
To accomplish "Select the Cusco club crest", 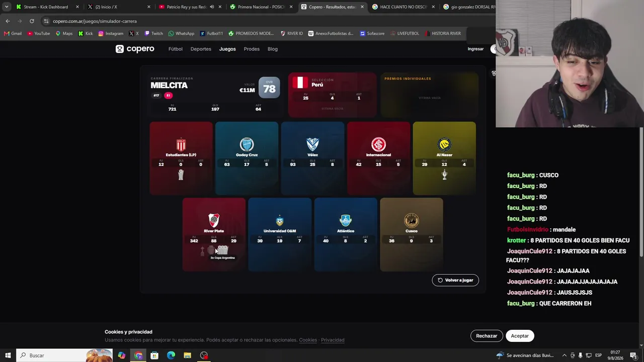I will point(412,221).
